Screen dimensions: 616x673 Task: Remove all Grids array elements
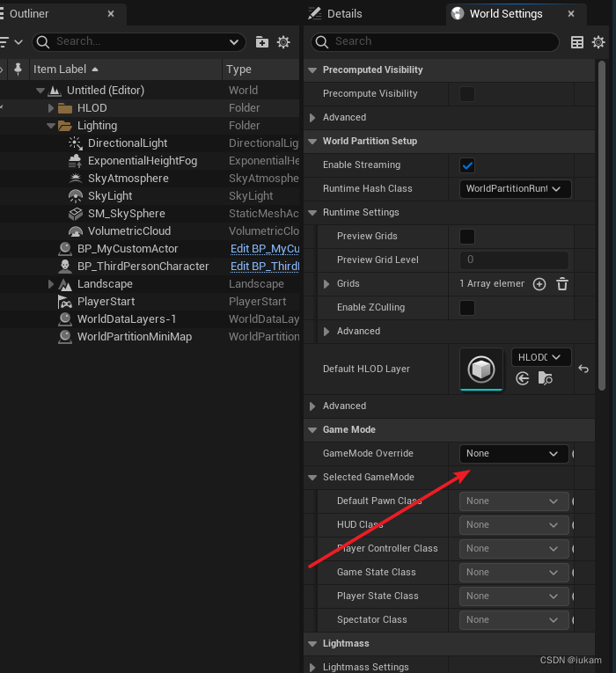pyautogui.click(x=562, y=284)
